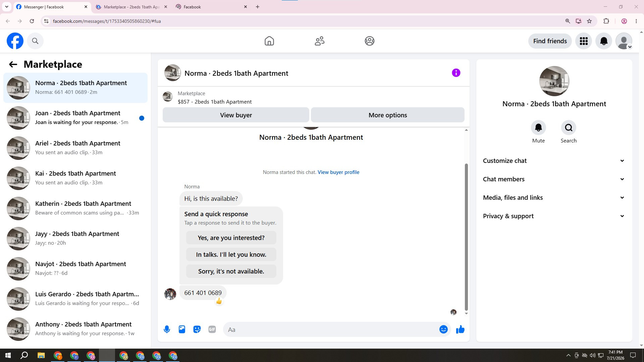This screenshot has width=644, height=362.
Task: Open the Facebook apps grid menu
Action: pos(584,41)
